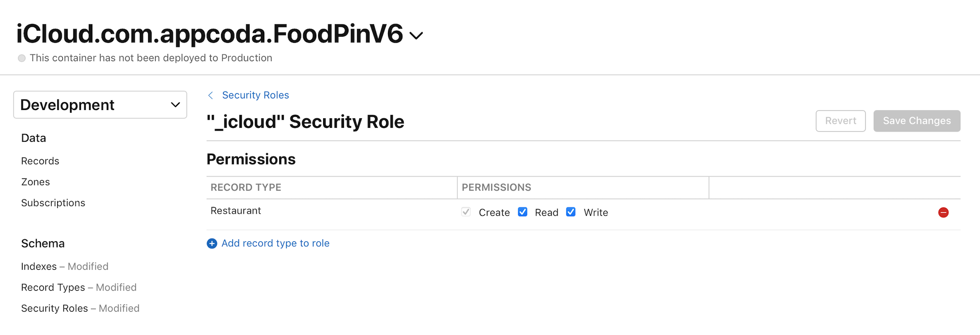This screenshot has height=335, width=980.
Task: Click the Save Changes button
Action: (x=916, y=121)
